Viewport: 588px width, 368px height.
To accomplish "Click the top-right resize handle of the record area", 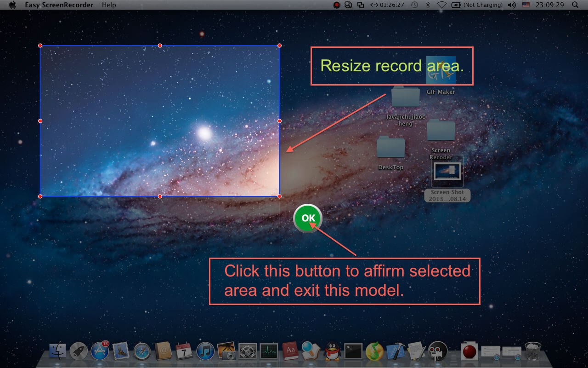I will (279, 46).
